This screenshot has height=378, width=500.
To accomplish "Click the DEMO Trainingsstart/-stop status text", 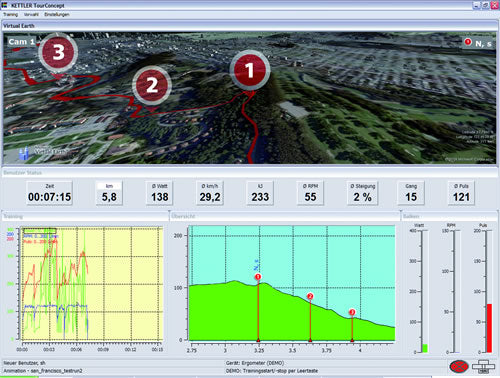I will (x=272, y=371).
